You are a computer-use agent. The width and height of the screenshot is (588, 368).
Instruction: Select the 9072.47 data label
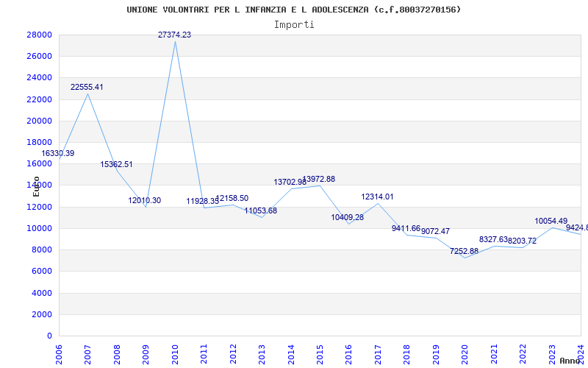435,231
